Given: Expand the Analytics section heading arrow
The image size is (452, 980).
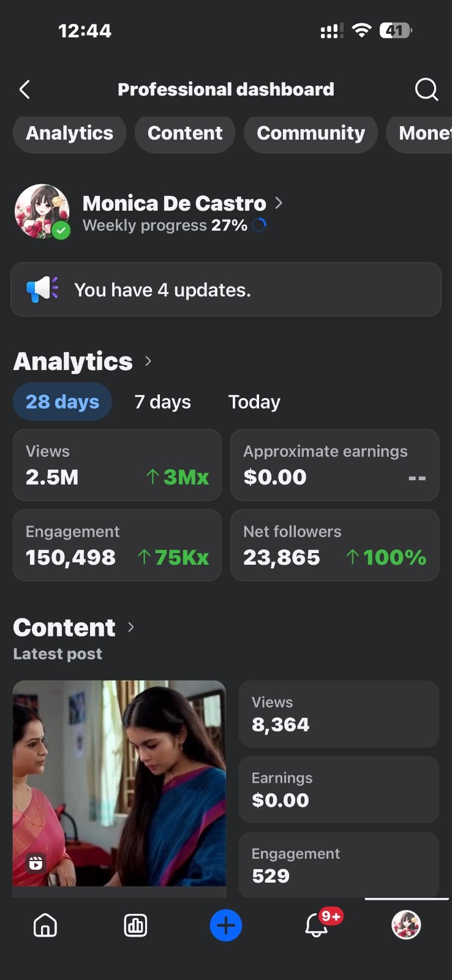Looking at the screenshot, I should pyautogui.click(x=148, y=361).
